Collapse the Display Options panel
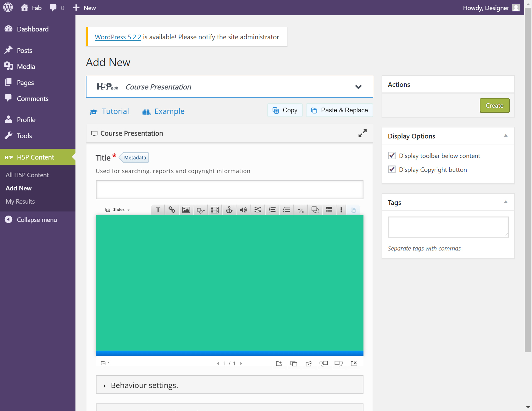This screenshot has height=411, width=532. pyautogui.click(x=506, y=136)
